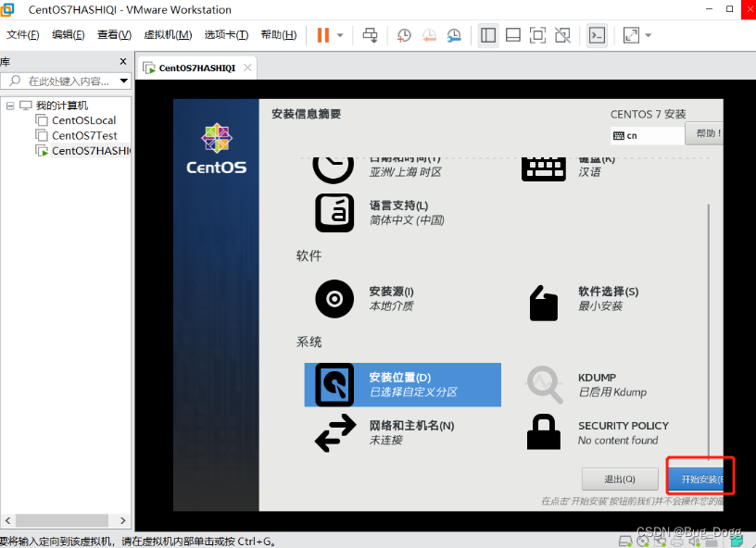The height and width of the screenshot is (548, 756).
Task: Collapse the 我的计算机 tree node
Action: tap(10, 106)
